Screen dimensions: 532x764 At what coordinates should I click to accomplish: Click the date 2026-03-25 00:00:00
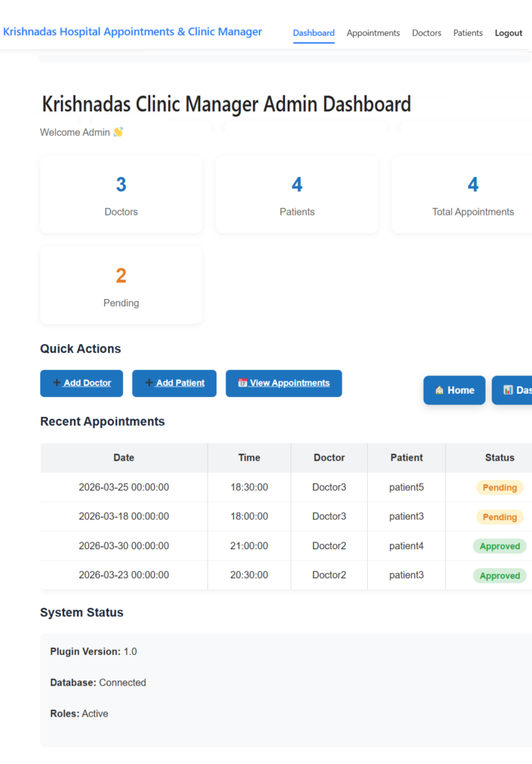click(x=124, y=487)
